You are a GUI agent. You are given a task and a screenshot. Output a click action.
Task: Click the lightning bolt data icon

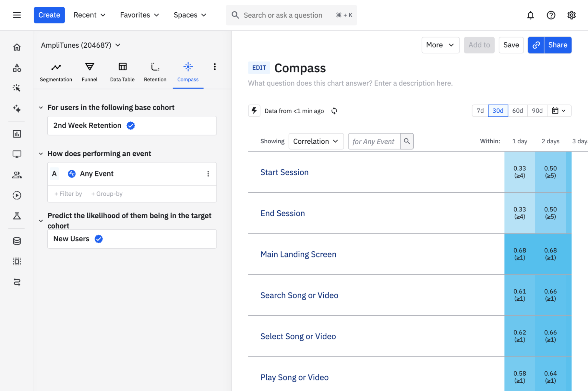pyautogui.click(x=254, y=111)
